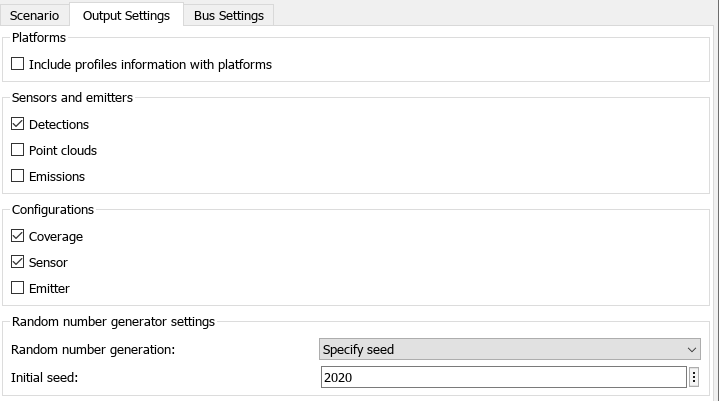Click the 'Initial seed:' label
Image resolution: width=719 pixels, height=401 pixels.
click(x=44, y=377)
